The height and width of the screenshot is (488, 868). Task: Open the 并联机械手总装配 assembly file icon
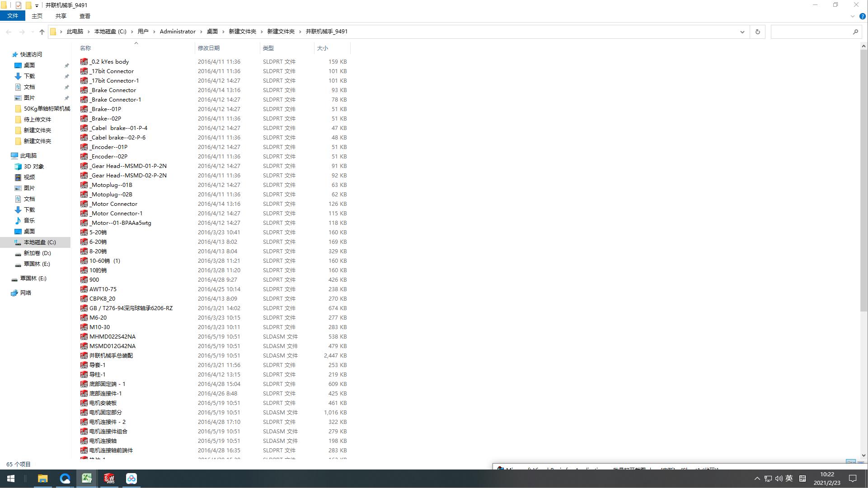(x=84, y=356)
